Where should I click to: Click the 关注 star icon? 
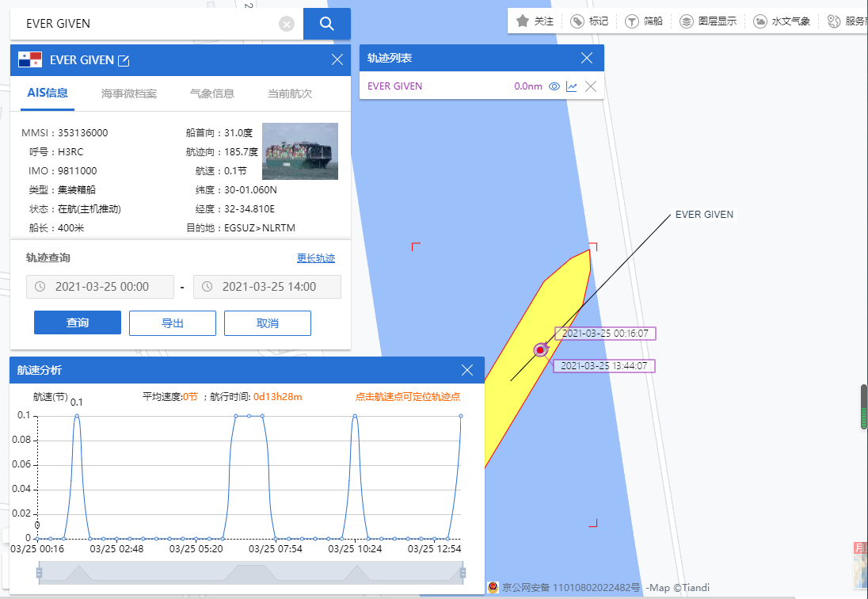523,21
